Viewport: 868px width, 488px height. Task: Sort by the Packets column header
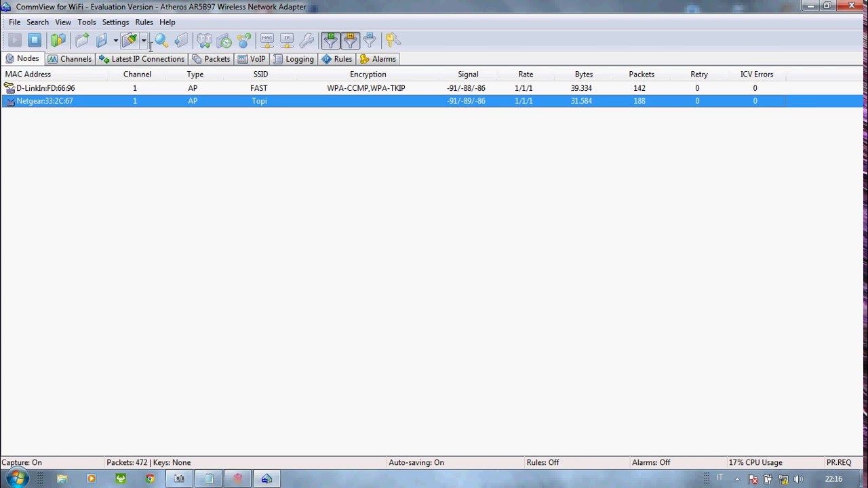642,75
